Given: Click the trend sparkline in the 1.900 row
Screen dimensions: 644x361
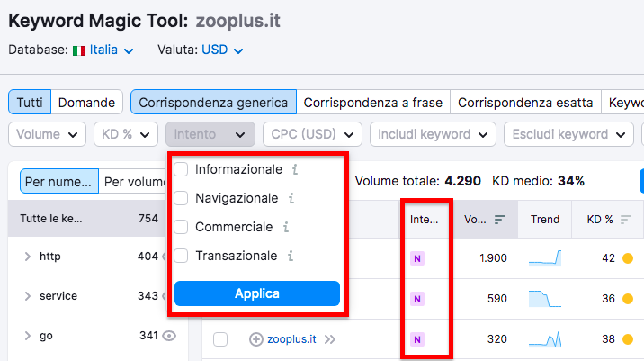Looking at the screenshot, I should point(545,258).
